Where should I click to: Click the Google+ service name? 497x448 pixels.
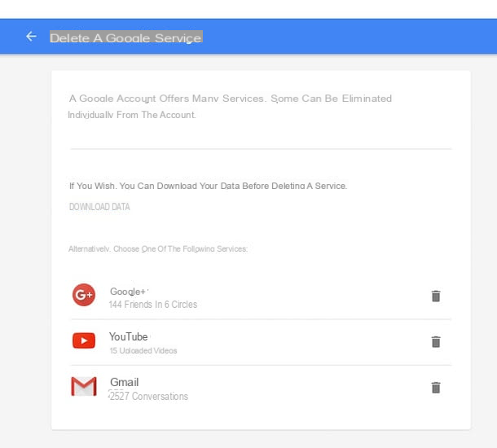pos(127,292)
